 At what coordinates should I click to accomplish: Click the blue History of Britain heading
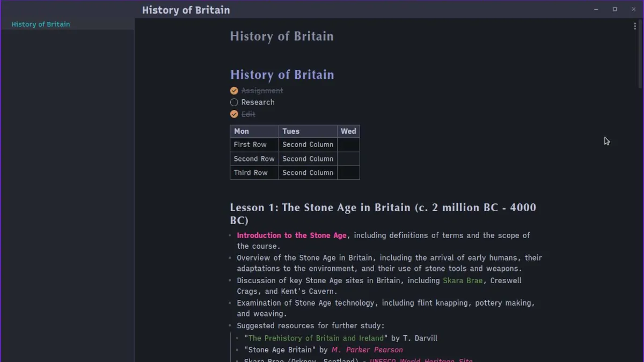tap(282, 75)
